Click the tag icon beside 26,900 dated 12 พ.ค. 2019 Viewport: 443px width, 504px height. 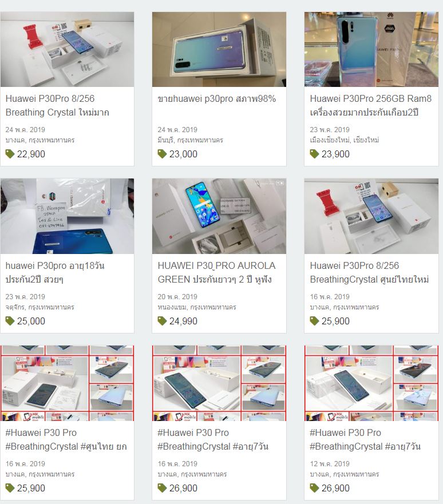[x=314, y=488]
